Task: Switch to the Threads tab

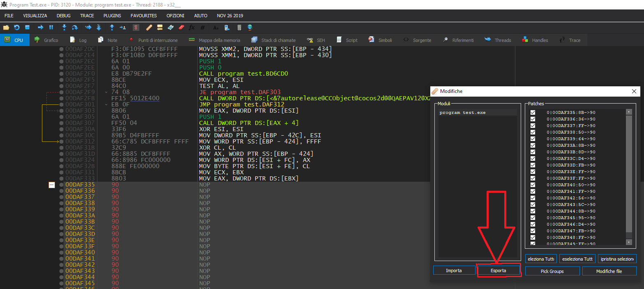Action: [x=498, y=40]
